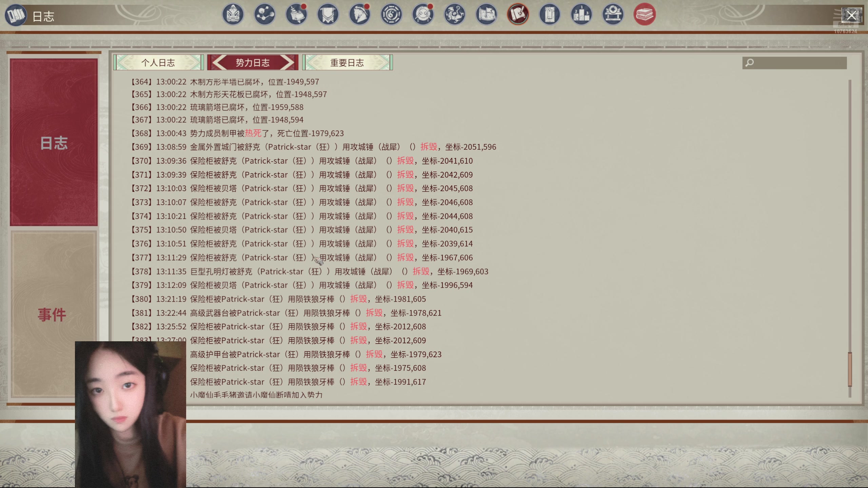Open the 事件 side panel
The height and width of the screenshot is (488, 868).
[52, 314]
